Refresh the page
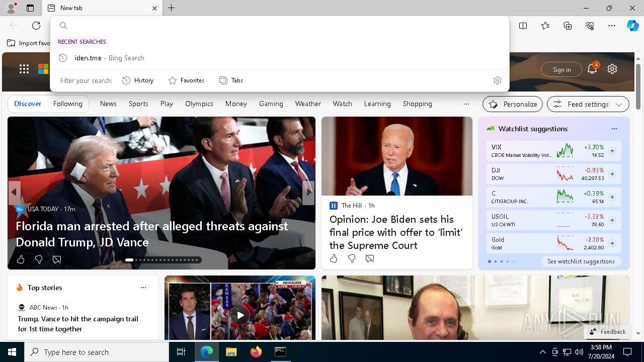This screenshot has height=362, width=644. (36, 26)
